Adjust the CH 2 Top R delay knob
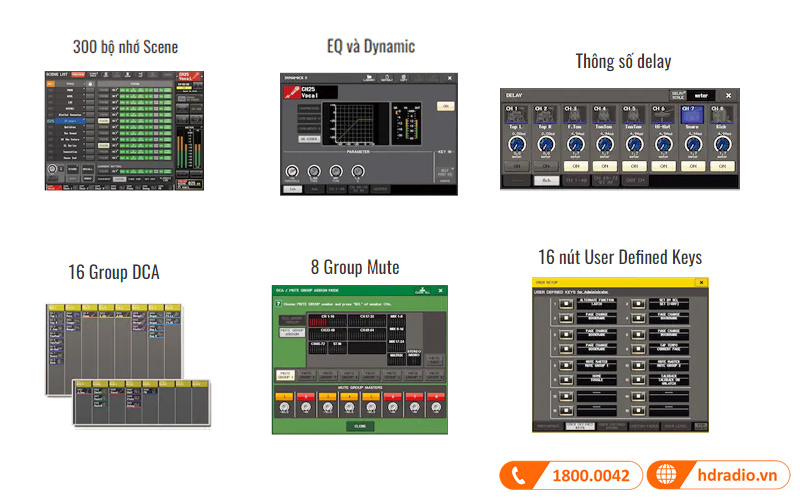 (x=546, y=146)
